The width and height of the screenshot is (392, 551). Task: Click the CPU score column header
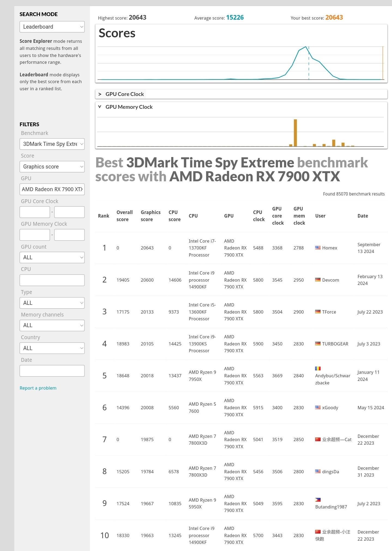click(174, 216)
